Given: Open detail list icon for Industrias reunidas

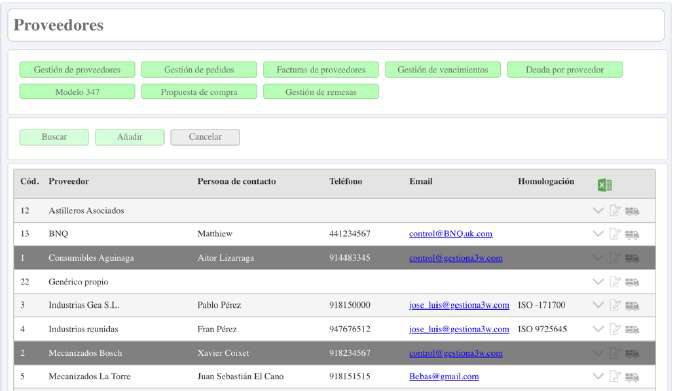Looking at the screenshot, I should (632, 329).
